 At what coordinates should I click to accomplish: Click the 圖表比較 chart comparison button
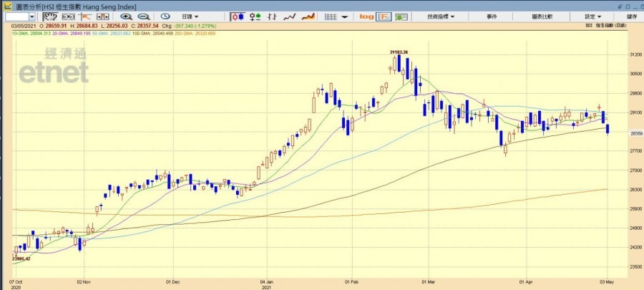tap(542, 16)
